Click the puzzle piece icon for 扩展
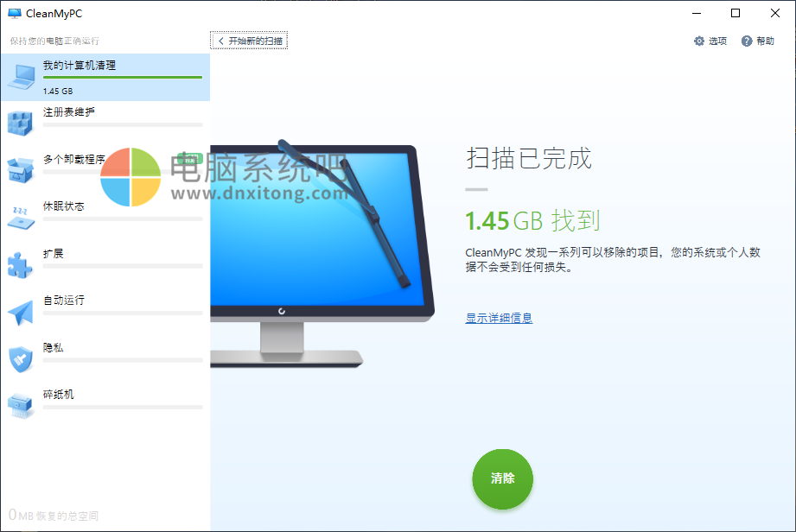796x532 pixels. click(20, 265)
